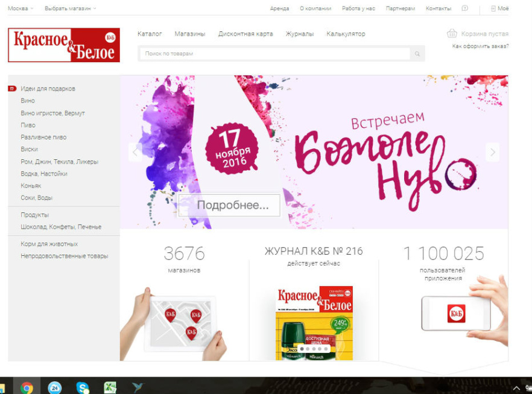Click the Партнерам link

401,8
